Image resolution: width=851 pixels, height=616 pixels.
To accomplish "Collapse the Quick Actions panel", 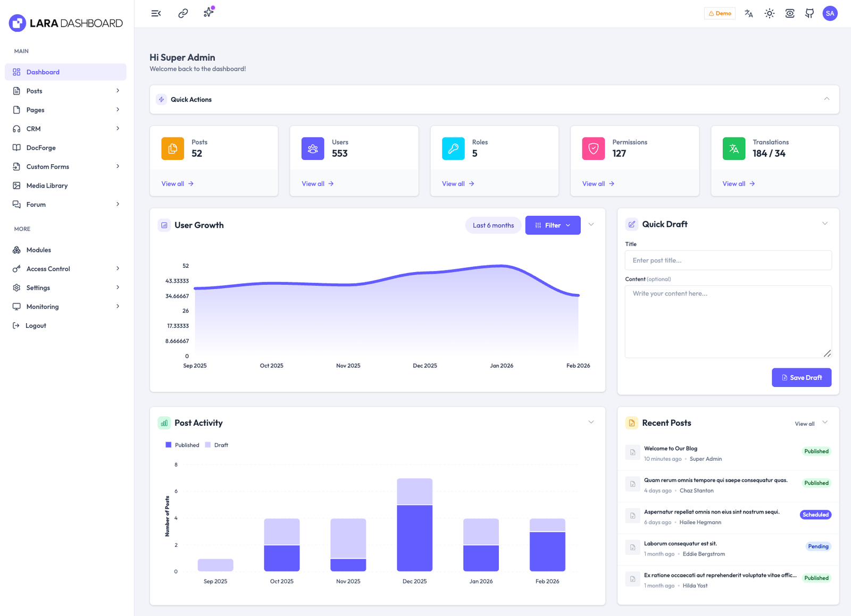I will click(827, 99).
